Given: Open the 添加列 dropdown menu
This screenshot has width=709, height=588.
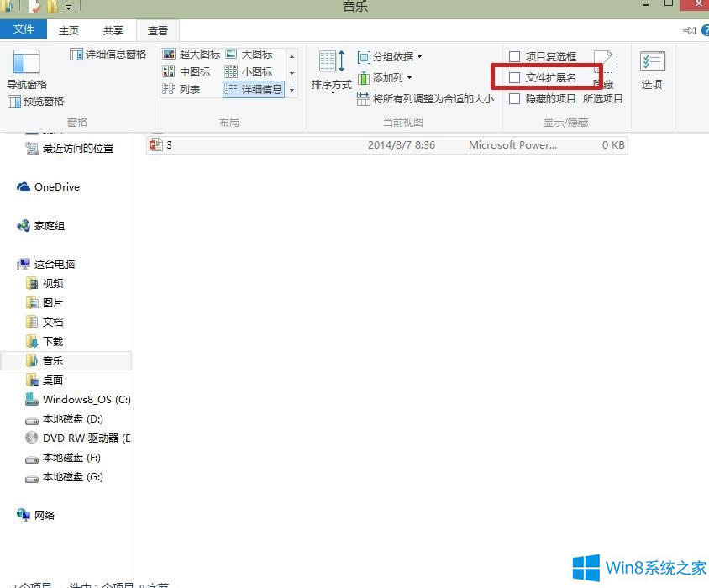Looking at the screenshot, I should [385, 77].
